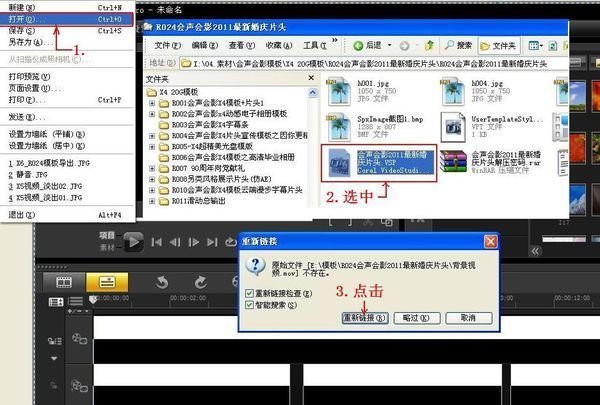Click the green 后退 Back button in Explorer

pos(367,46)
